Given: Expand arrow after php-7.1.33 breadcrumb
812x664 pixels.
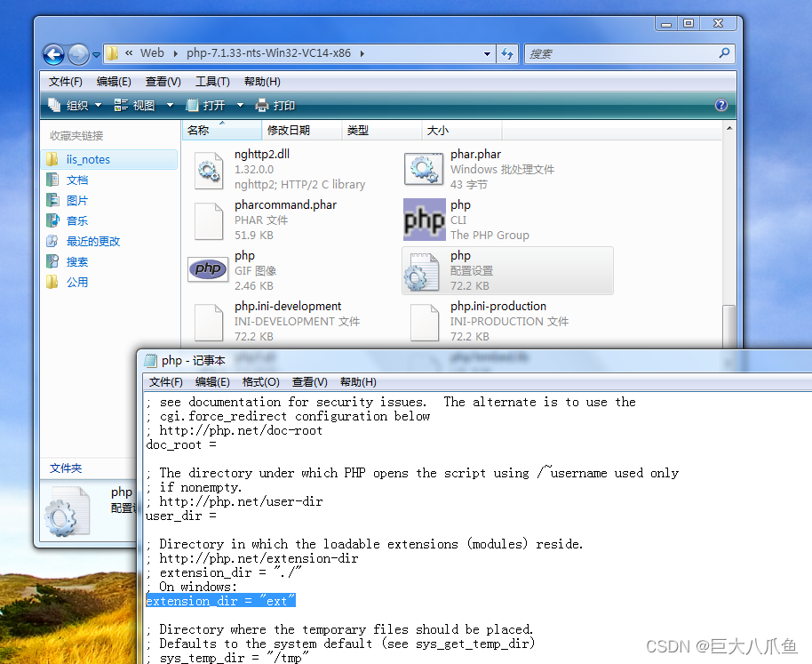Looking at the screenshot, I should click(362, 53).
